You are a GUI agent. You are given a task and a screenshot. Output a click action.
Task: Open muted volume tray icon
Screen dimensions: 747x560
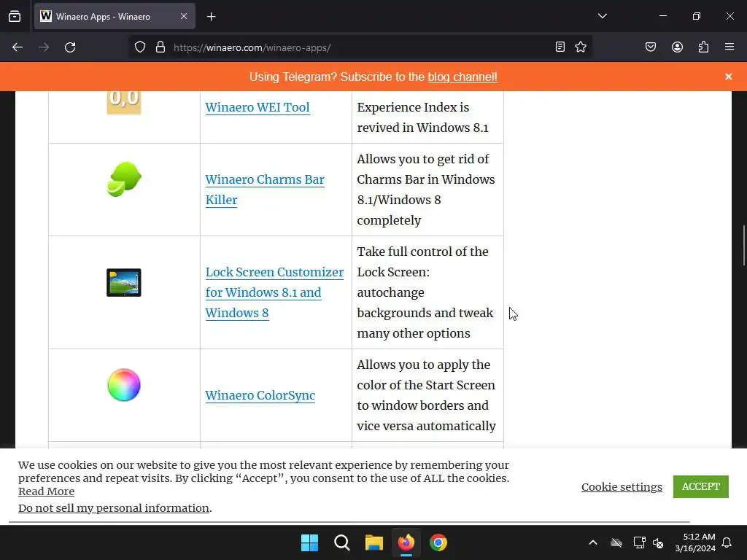pyautogui.click(x=658, y=542)
